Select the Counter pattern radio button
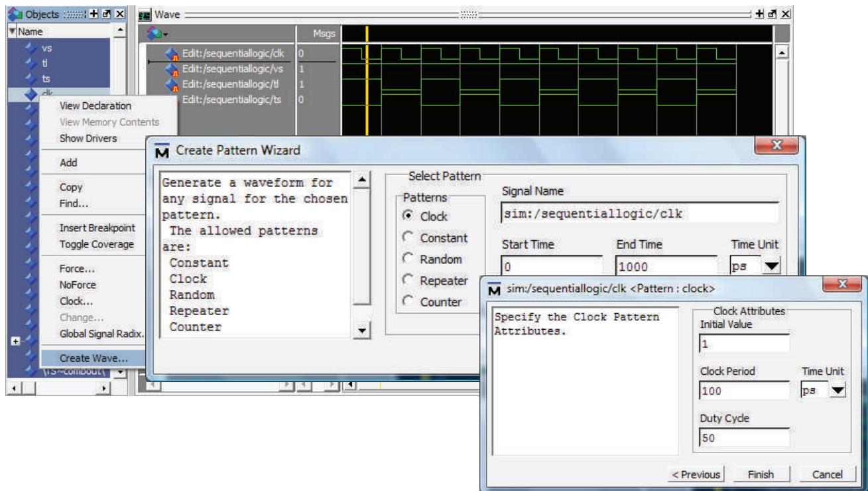This screenshot has height=491, width=868. 408,301
